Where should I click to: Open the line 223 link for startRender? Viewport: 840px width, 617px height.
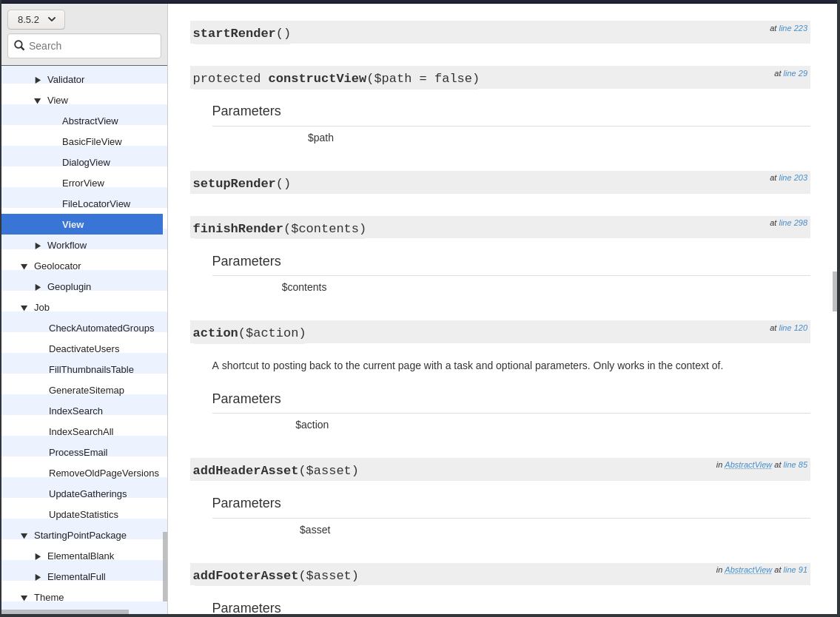click(793, 28)
